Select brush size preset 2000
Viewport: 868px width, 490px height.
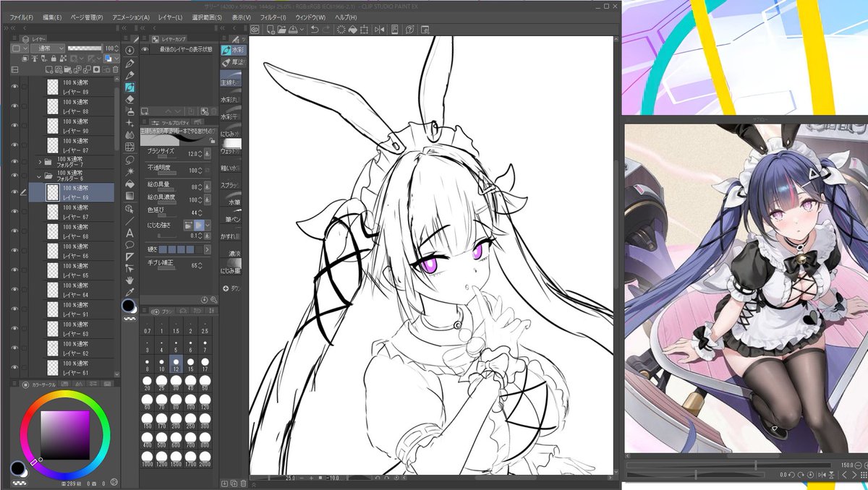tap(205, 460)
